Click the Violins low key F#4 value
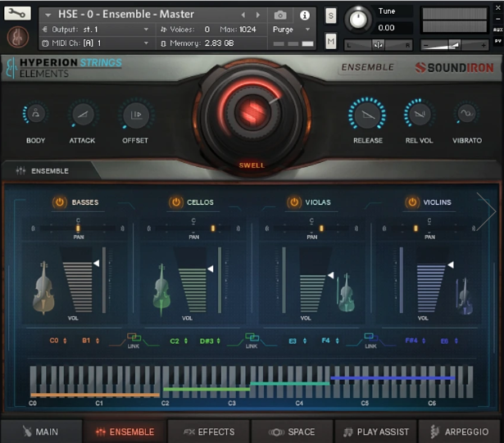The height and width of the screenshot is (443, 504). pos(411,340)
